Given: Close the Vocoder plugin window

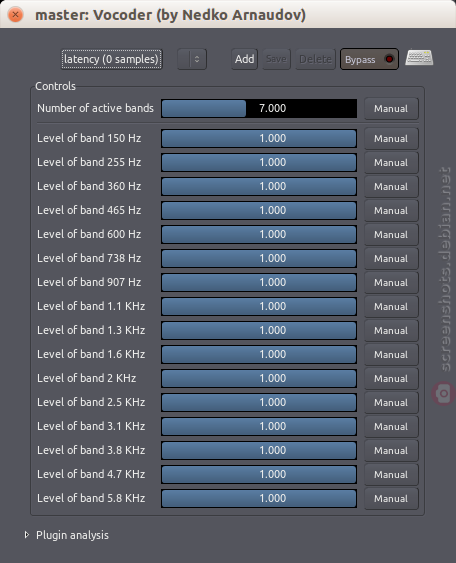Looking at the screenshot, I should (15, 15).
